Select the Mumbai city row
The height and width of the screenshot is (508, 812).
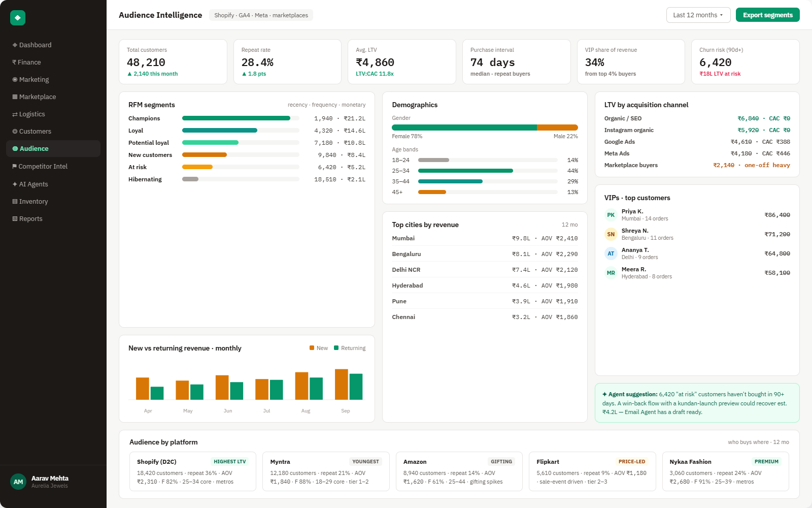[x=485, y=238]
